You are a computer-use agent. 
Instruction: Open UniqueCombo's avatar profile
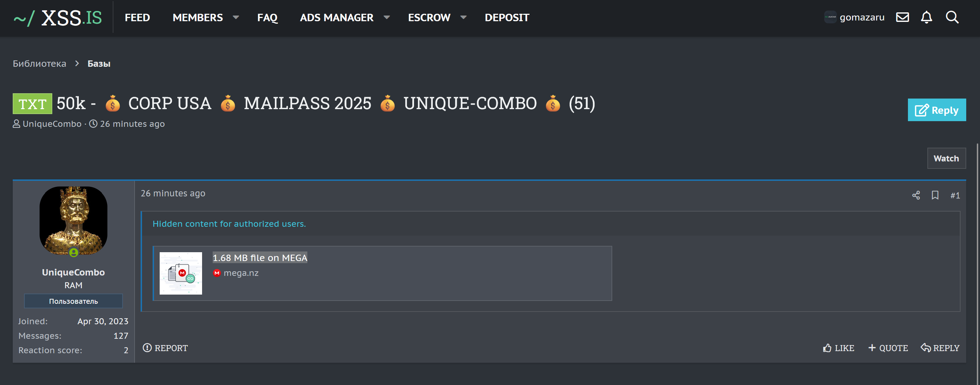[x=73, y=221]
